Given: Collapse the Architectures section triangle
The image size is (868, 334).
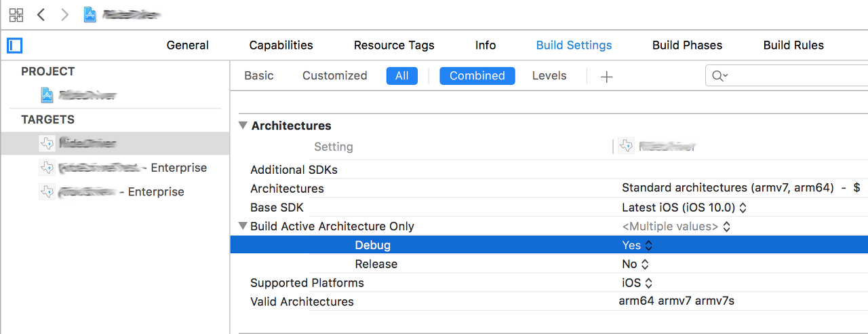Looking at the screenshot, I should click(x=243, y=126).
